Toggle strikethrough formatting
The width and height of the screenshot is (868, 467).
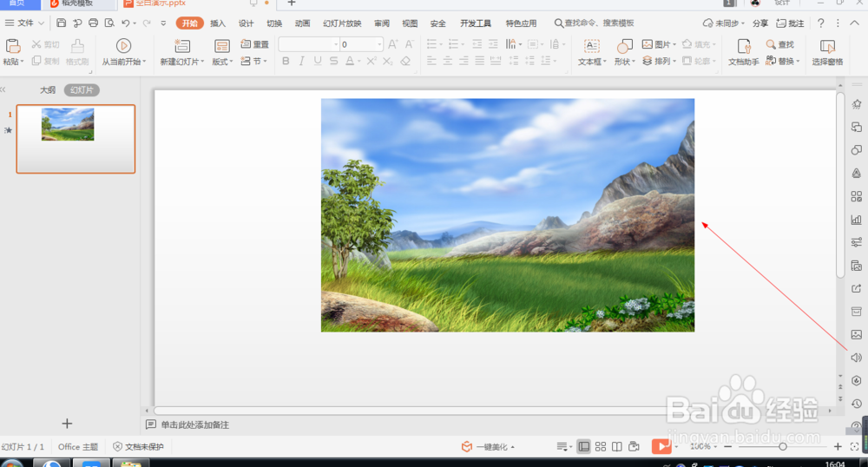[x=333, y=61]
